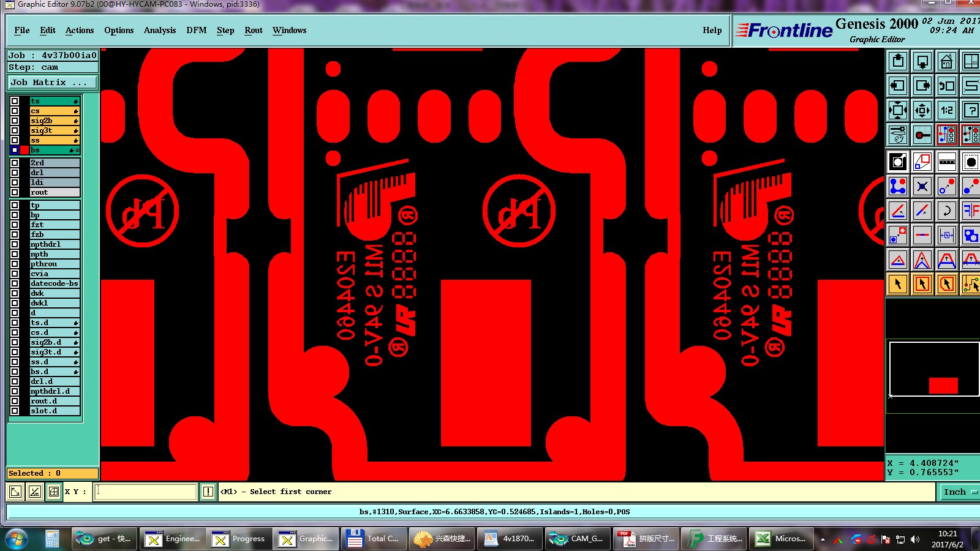Click the Job Matrix button
This screenshot has width=980, height=551.
tap(53, 82)
